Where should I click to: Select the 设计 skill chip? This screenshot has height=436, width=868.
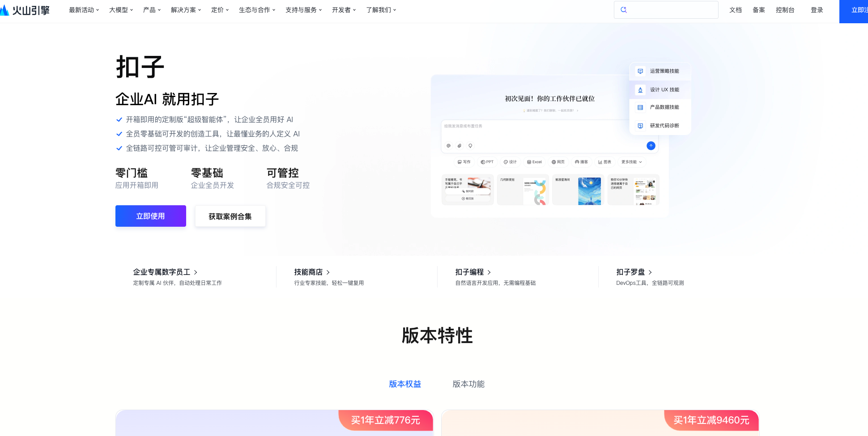pyautogui.click(x=510, y=162)
